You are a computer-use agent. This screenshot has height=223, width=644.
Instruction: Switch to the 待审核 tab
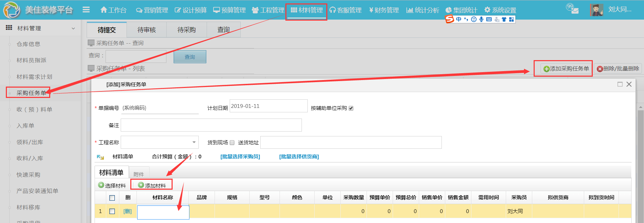pyautogui.click(x=146, y=30)
